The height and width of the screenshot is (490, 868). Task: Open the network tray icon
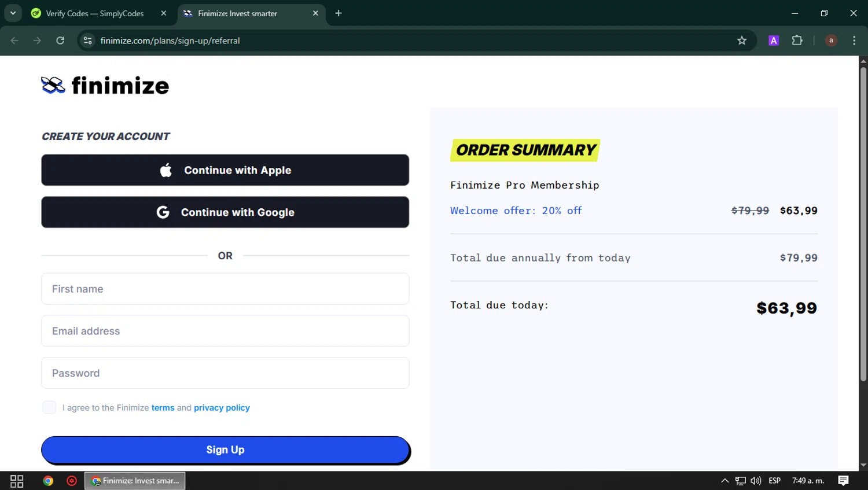tap(741, 481)
